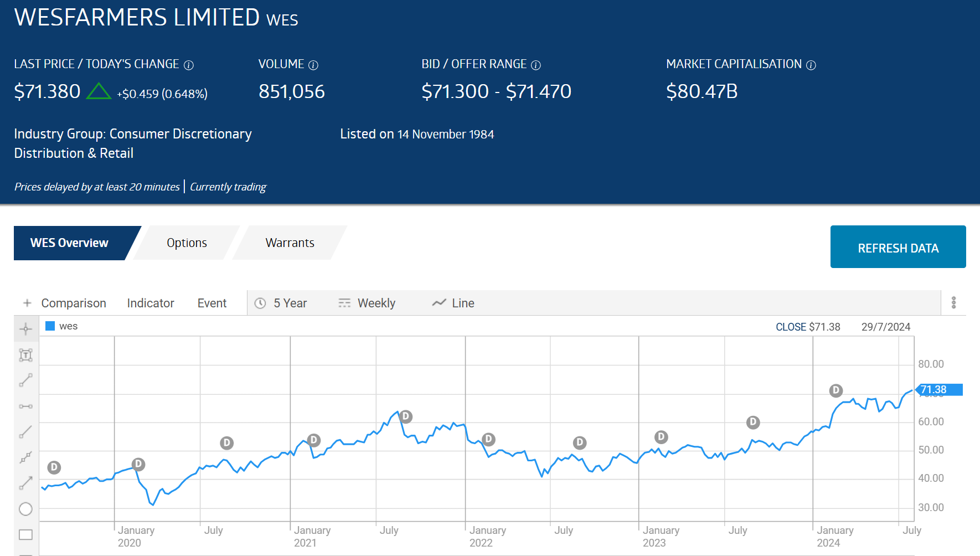Click the 71.38 current price label on axis
Viewport: 980px width, 556px height.
pyautogui.click(x=940, y=390)
